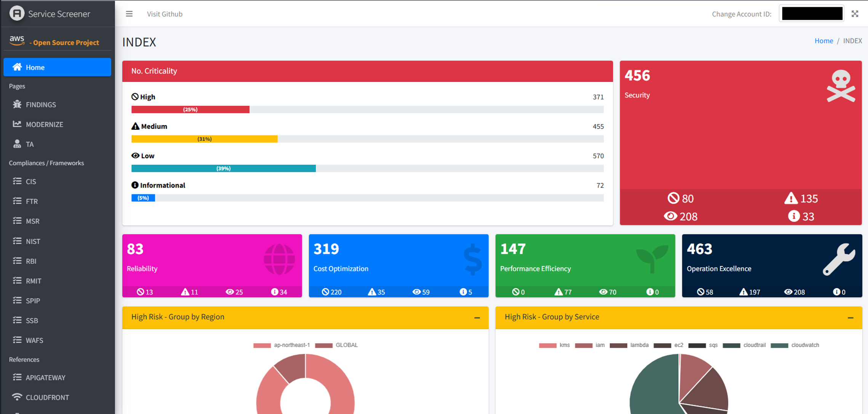The height and width of the screenshot is (414, 868).
Task: Toggle iam legend in service chart
Action: 590,345
